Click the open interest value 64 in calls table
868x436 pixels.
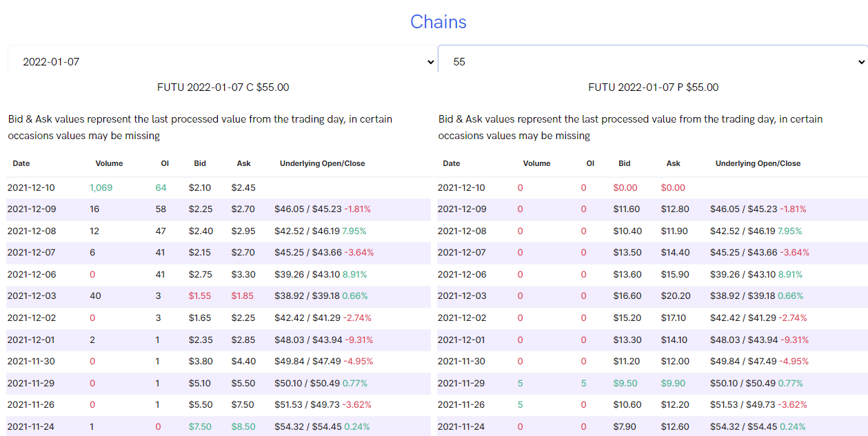point(161,187)
